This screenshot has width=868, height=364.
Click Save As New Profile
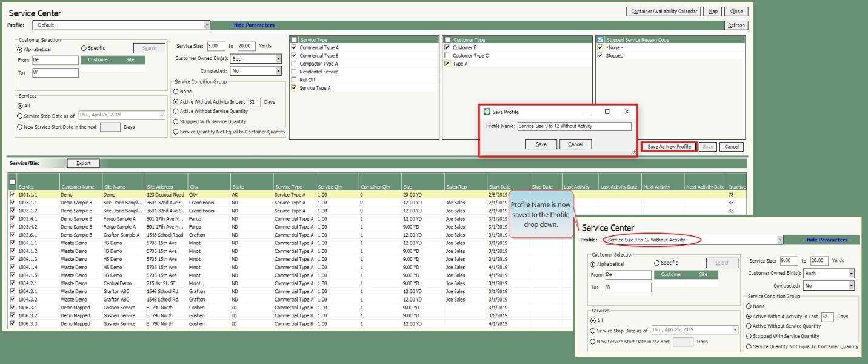click(x=669, y=147)
